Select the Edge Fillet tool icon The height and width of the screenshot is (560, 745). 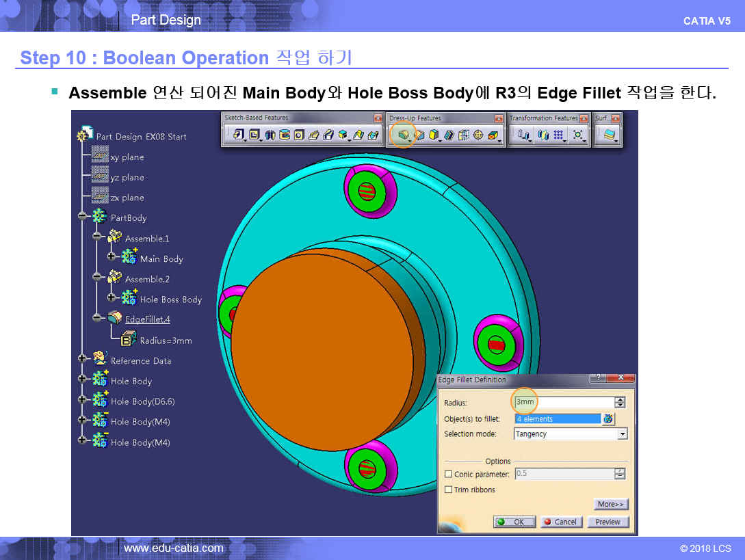[x=404, y=135]
